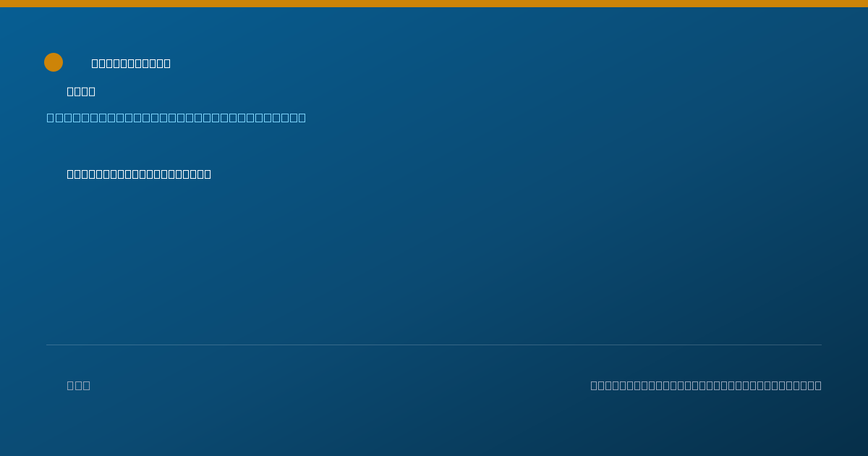Click the bold white line above the divider

click(139, 174)
